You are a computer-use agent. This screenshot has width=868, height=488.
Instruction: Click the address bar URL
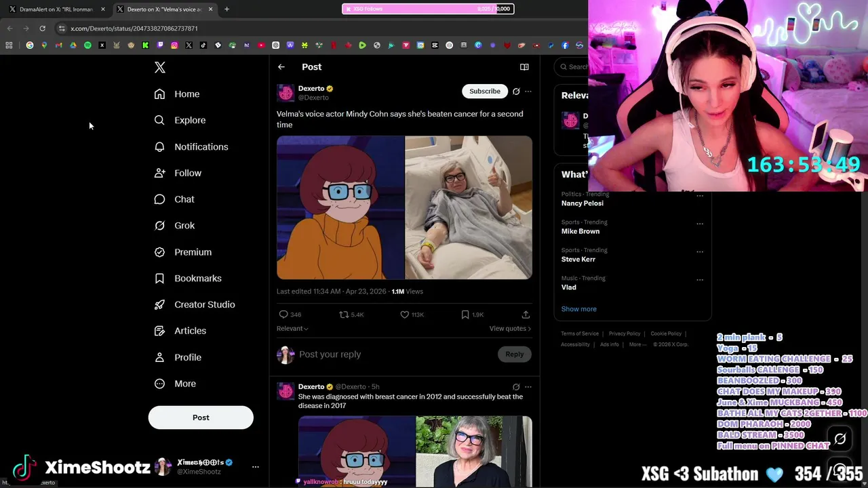coord(134,28)
